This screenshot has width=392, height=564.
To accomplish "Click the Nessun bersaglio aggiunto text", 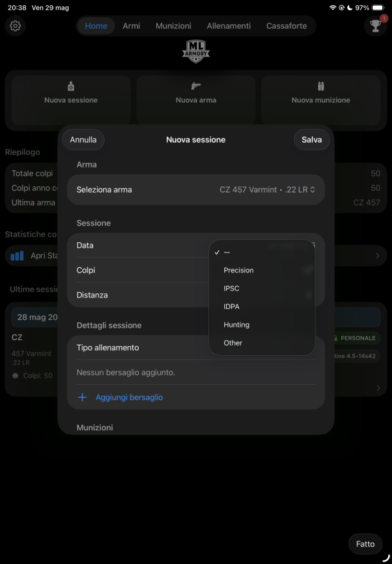I will point(126,373).
